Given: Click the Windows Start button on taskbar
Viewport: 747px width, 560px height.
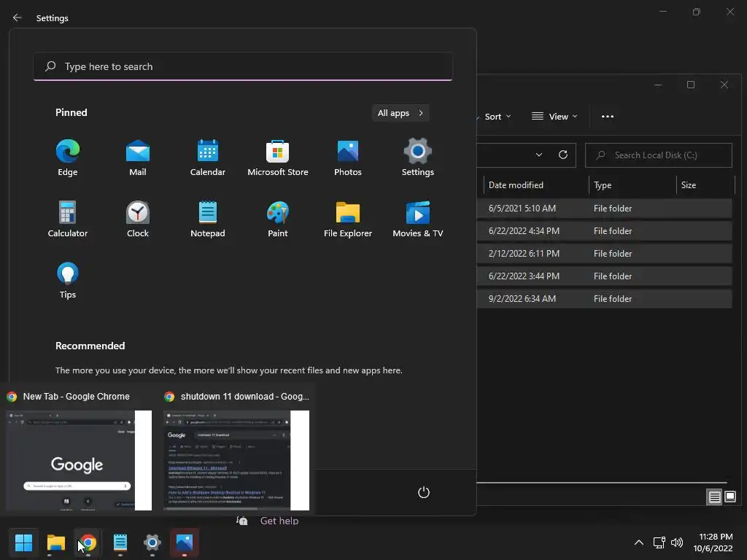Looking at the screenshot, I should 24,542.
